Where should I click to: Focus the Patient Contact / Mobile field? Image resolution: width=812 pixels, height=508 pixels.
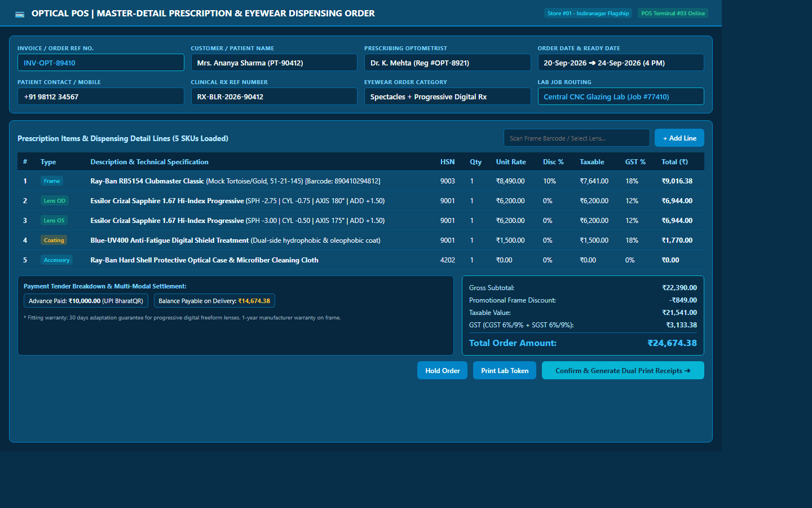tap(101, 97)
